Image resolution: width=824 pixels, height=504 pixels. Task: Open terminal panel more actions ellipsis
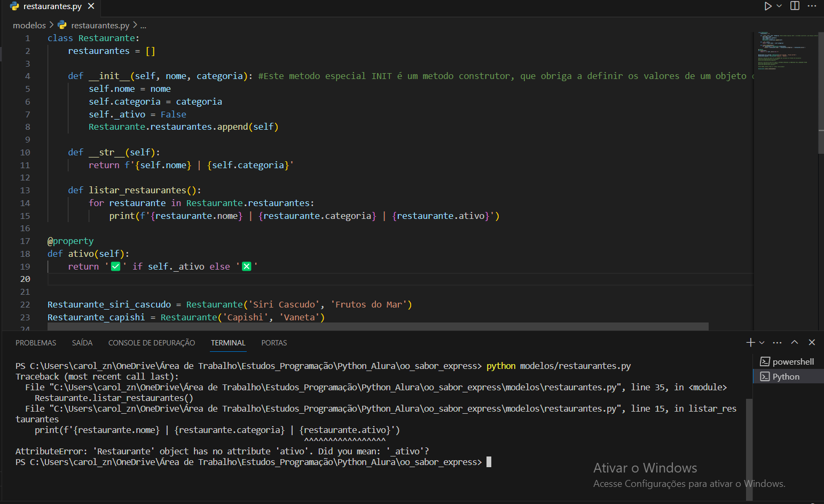click(777, 342)
